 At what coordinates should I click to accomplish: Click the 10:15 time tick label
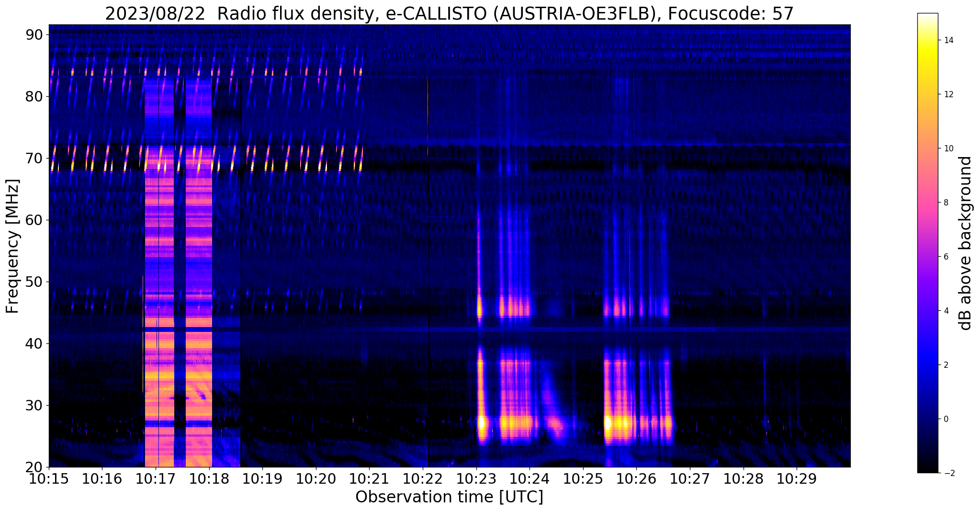(x=49, y=479)
